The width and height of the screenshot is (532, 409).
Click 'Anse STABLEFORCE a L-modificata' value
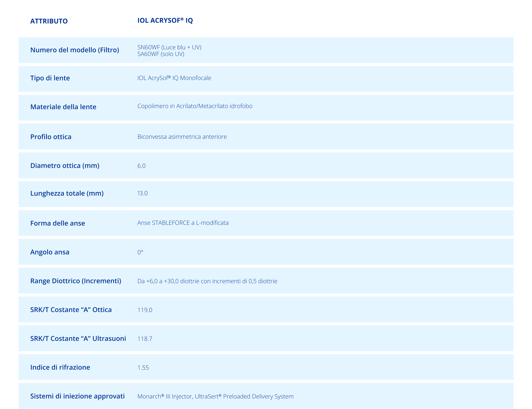[x=183, y=223]
